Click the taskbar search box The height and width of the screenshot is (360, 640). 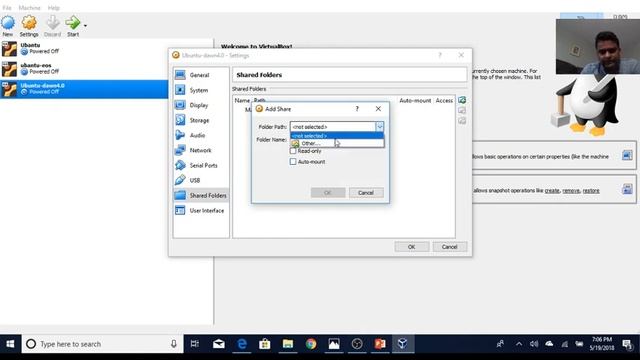coord(102,344)
